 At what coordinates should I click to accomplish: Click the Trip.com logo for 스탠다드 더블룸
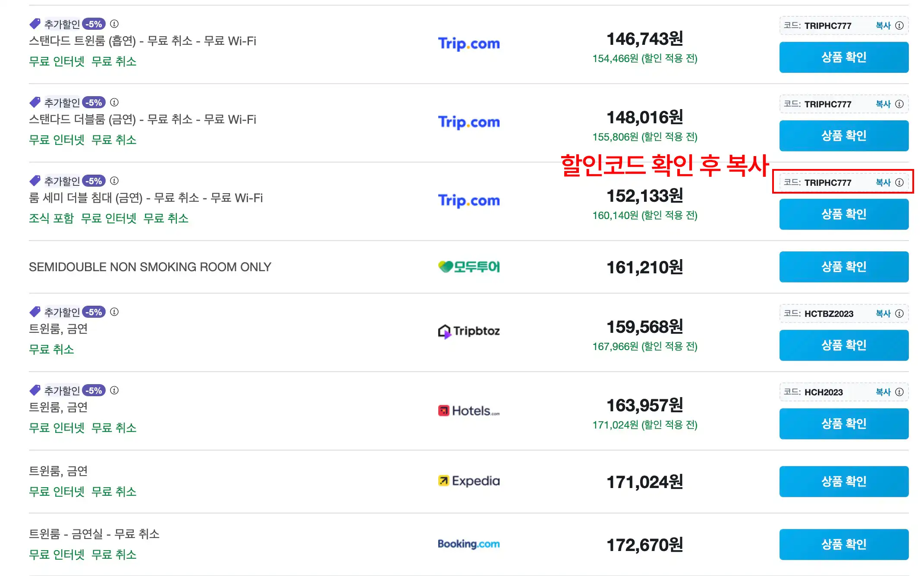tap(468, 122)
